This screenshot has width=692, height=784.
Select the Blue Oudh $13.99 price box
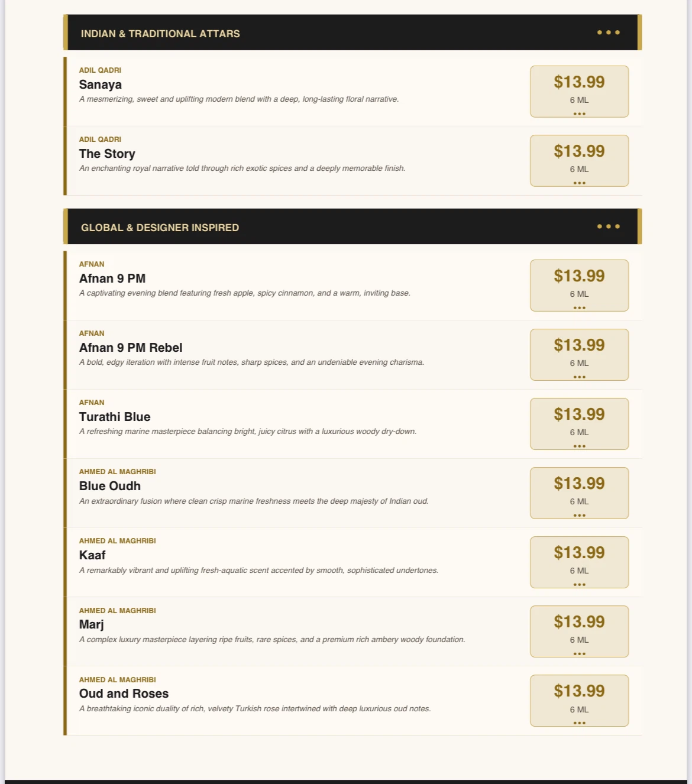click(x=580, y=493)
